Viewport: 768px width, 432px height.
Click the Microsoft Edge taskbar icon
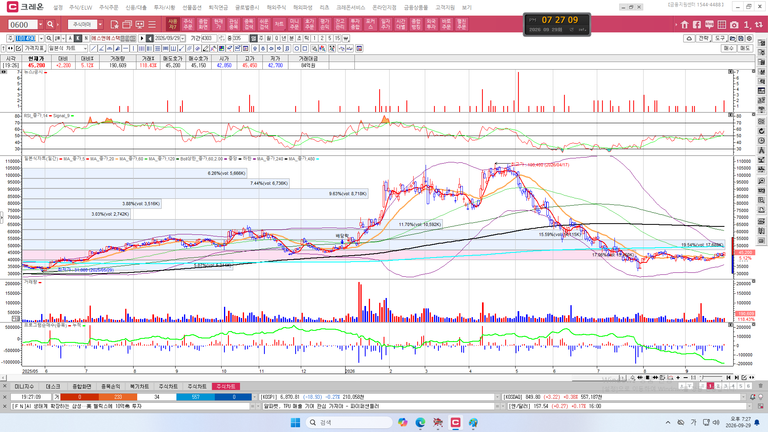point(420,422)
